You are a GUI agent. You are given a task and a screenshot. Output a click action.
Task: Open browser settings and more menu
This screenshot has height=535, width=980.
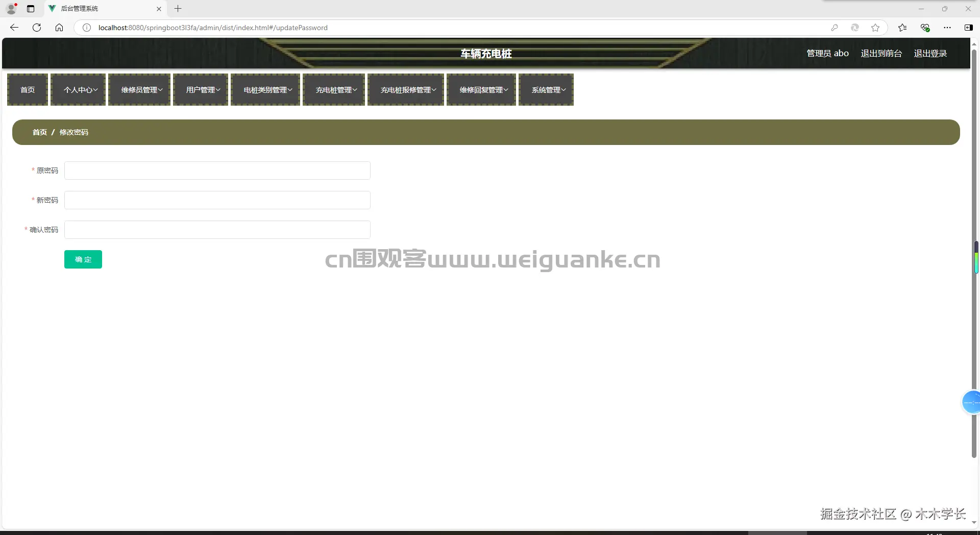click(x=947, y=28)
